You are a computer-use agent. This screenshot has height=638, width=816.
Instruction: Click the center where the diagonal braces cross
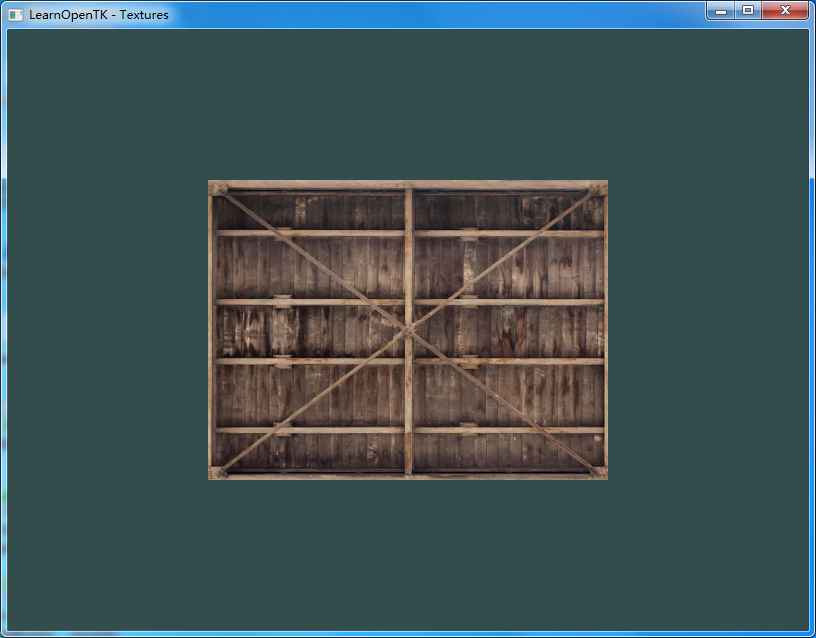[x=410, y=328]
